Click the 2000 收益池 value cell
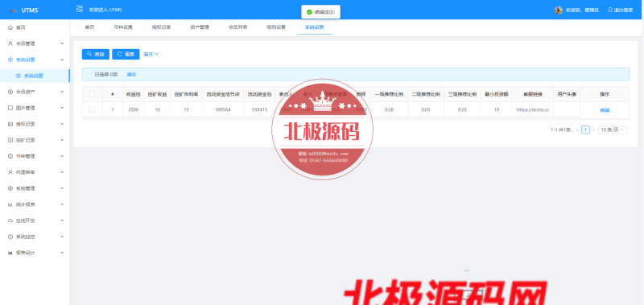Viewport: 644px width, 305px height. point(133,110)
